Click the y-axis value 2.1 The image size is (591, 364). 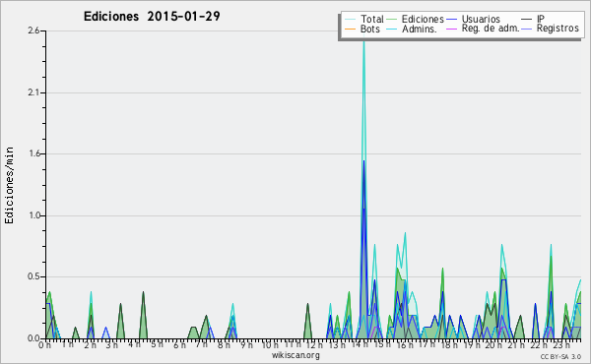tap(33, 92)
